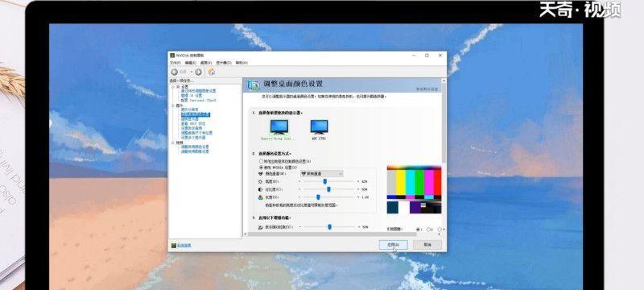
Task: Click the brightness slider handle
Action: [x=325, y=181]
